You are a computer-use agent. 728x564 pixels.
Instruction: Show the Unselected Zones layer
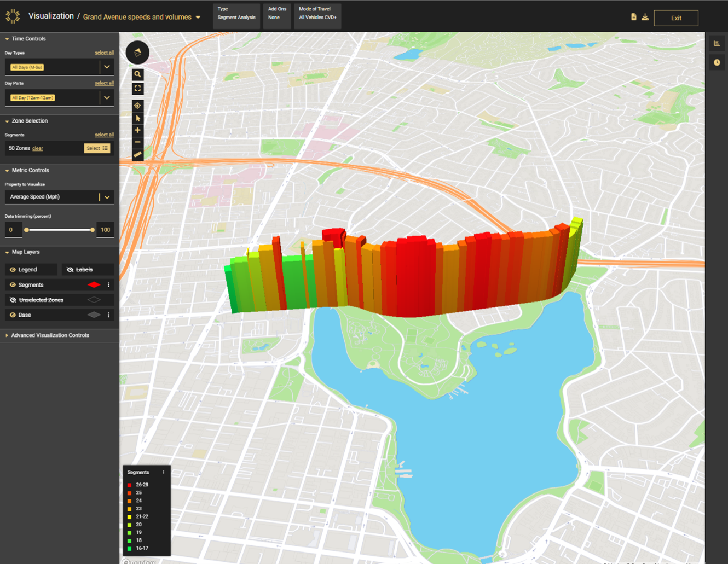coord(13,300)
